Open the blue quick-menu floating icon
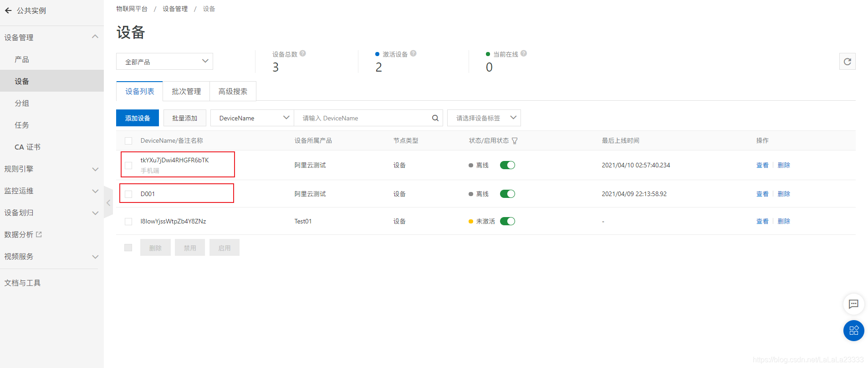This screenshot has height=368, width=868. coord(853,331)
